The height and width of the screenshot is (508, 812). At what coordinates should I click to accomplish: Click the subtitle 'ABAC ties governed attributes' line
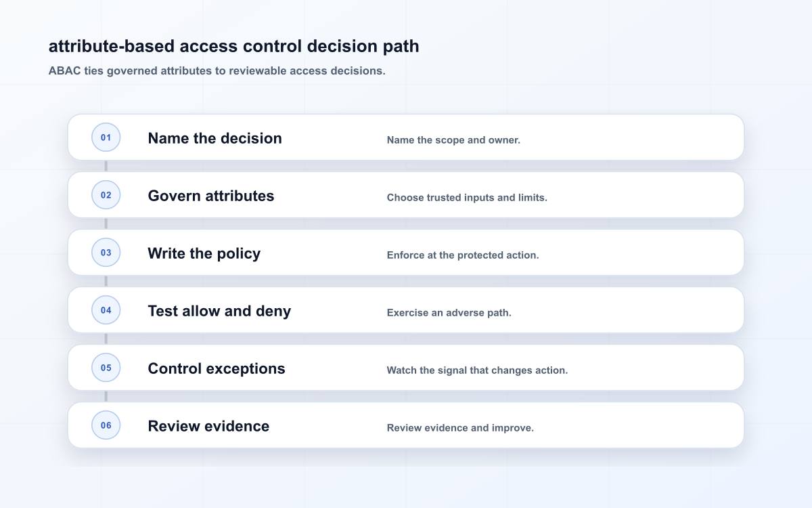(x=217, y=70)
